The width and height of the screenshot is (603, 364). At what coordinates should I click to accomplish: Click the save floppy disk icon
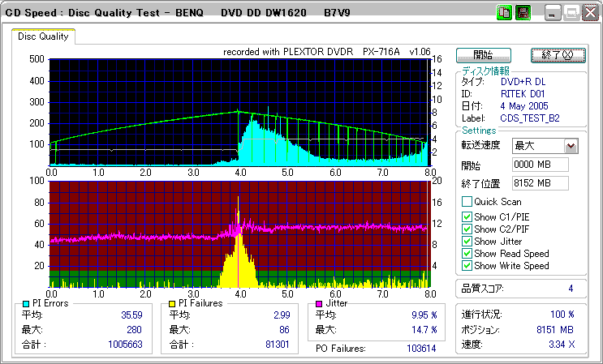(x=522, y=13)
